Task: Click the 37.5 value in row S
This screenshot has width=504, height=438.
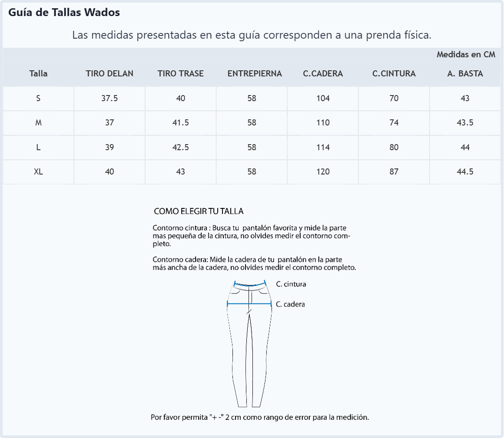Action: [x=109, y=98]
